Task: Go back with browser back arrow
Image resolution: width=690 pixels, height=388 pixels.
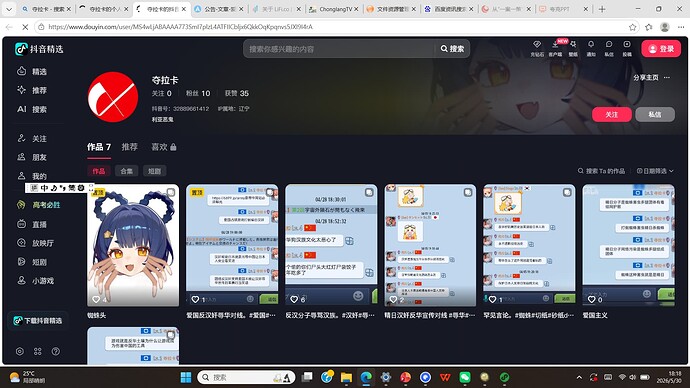Action: 9,27
